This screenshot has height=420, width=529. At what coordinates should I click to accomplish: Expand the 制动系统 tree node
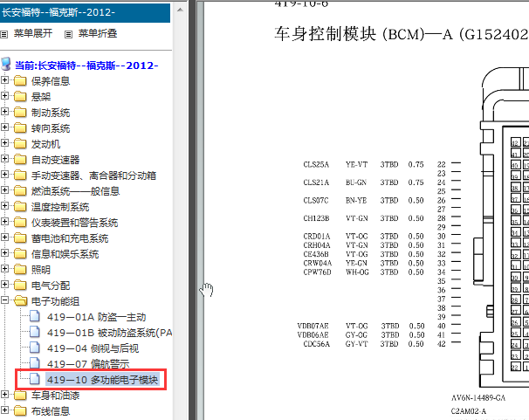[4, 112]
